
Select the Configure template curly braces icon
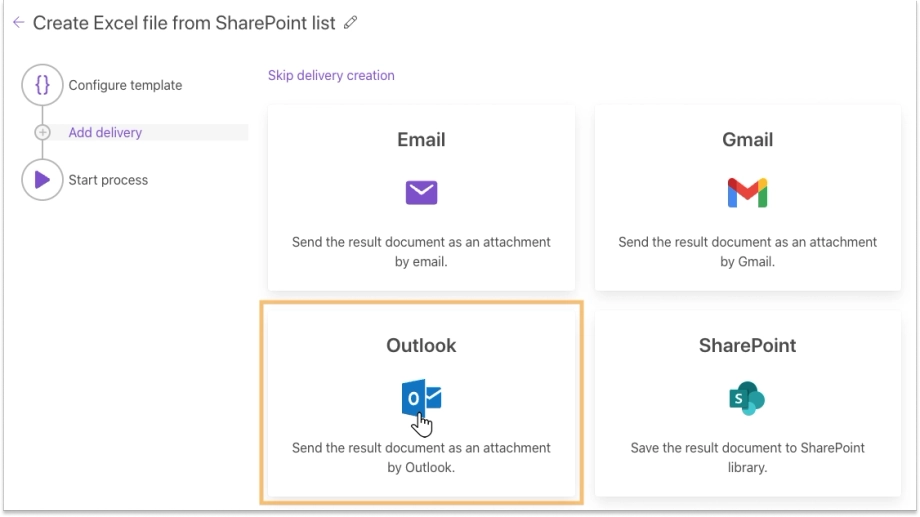(42, 85)
